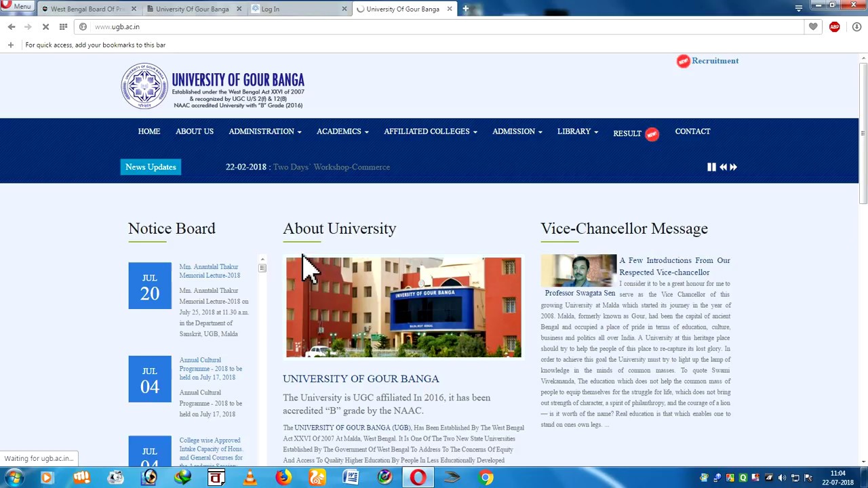Open the RESULT menu item

[627, 134]
